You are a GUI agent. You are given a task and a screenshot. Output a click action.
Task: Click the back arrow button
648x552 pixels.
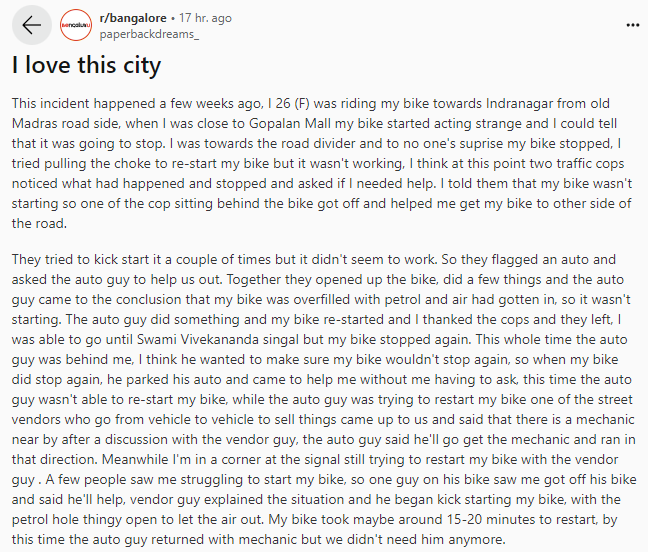click(x=31, y=26)
